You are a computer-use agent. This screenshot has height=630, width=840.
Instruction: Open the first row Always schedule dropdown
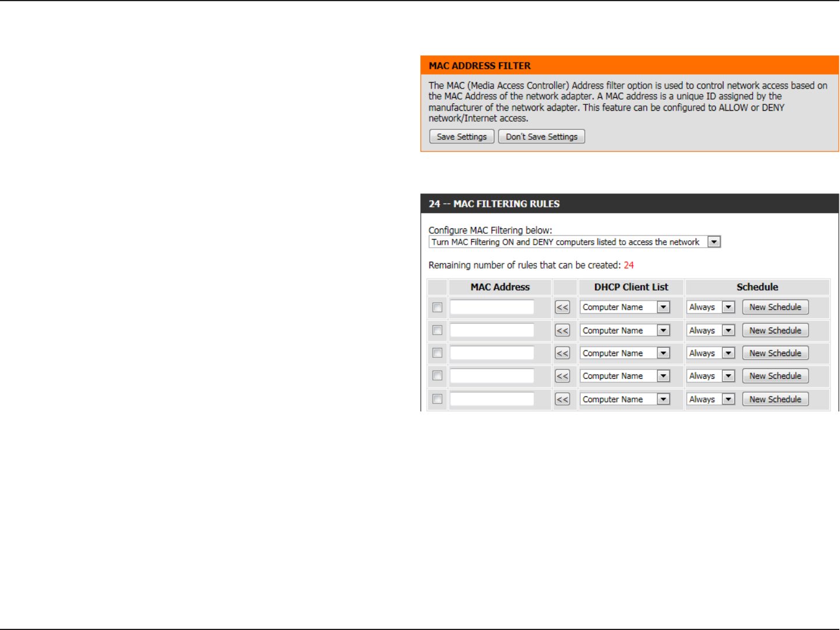(x=711, y=307)
